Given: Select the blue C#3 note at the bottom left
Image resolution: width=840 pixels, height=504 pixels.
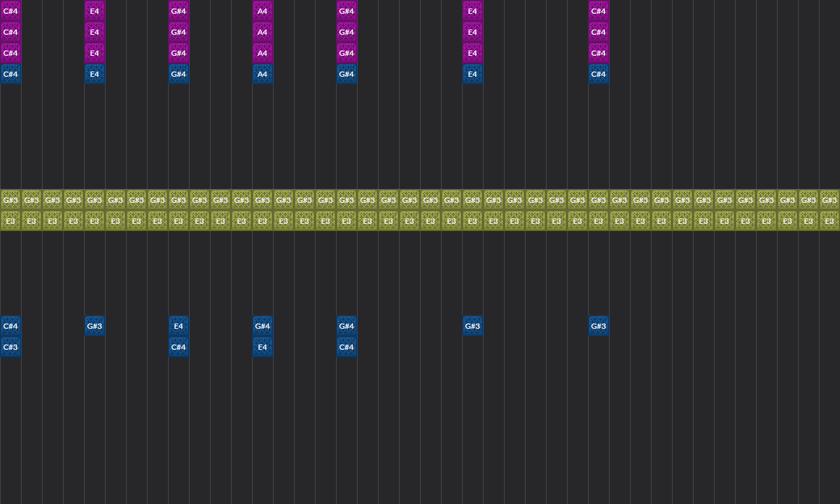Looking at the screenshot, I should click(10, 347).
